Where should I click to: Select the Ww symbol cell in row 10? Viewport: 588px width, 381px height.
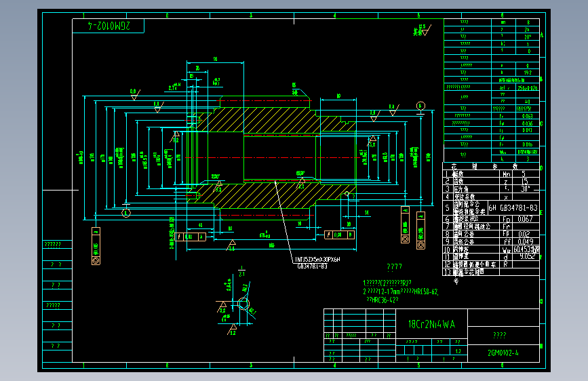(x=506, y=249)
